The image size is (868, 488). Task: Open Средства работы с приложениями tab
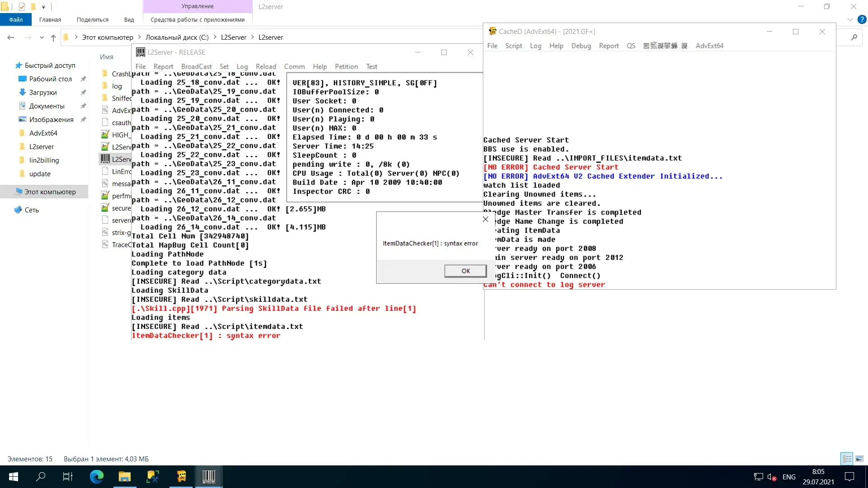(198, 19)
